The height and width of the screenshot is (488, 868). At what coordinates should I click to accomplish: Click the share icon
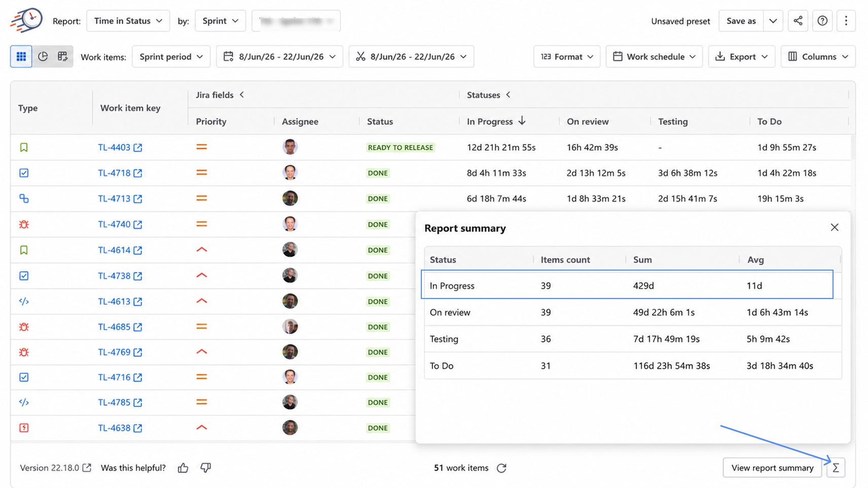click(798, 21)
